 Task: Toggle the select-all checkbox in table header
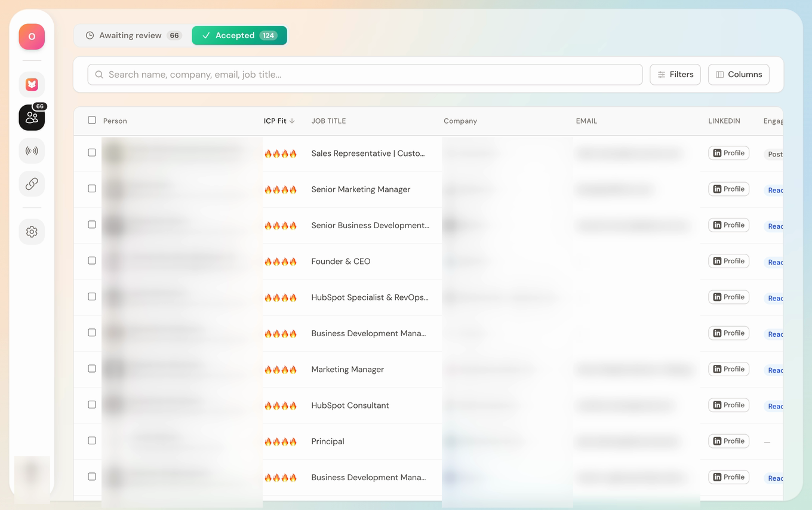coord(92,120)
